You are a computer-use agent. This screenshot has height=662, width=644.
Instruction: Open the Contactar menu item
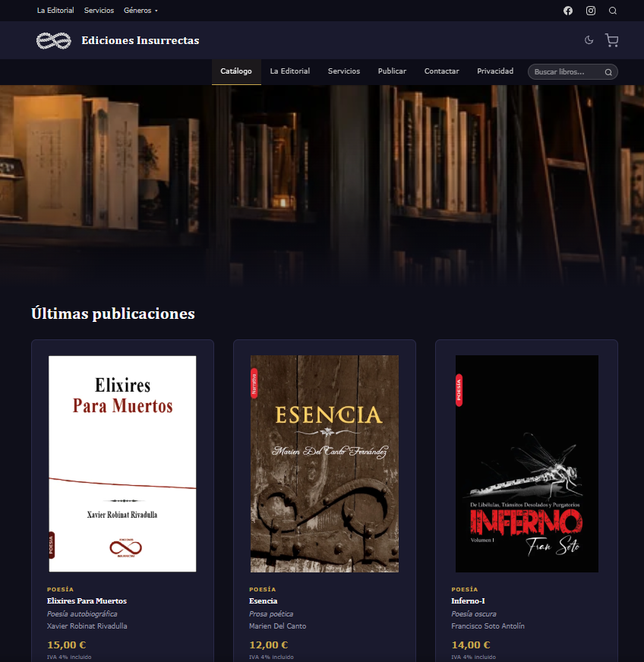coord(441,71)
